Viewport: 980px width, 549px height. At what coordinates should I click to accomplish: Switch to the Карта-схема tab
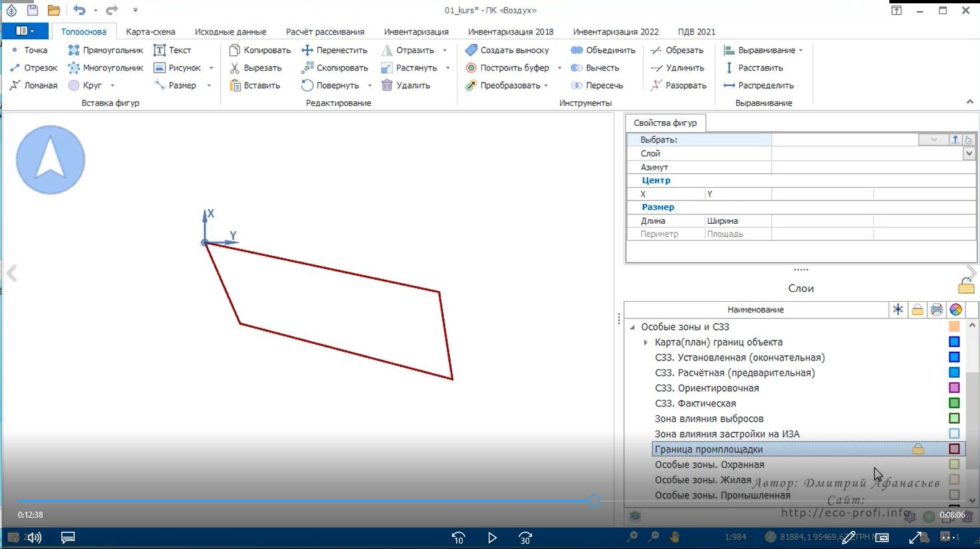click(x=151, y=31)
